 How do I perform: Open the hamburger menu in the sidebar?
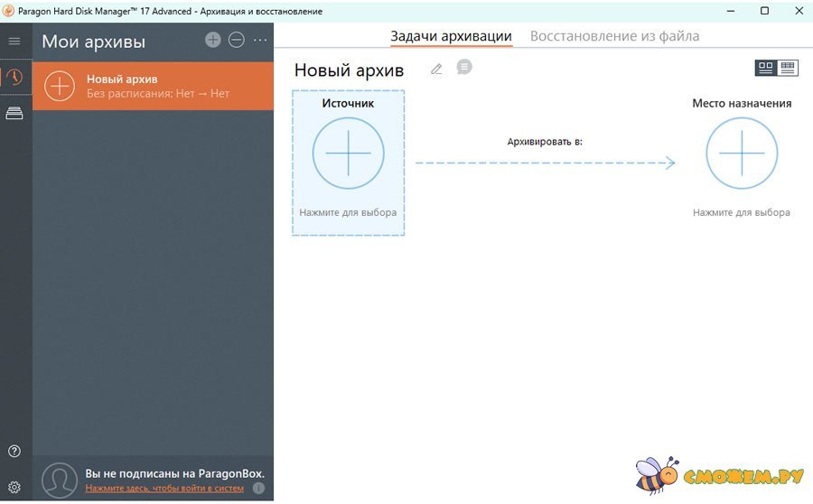pos(14,42)
